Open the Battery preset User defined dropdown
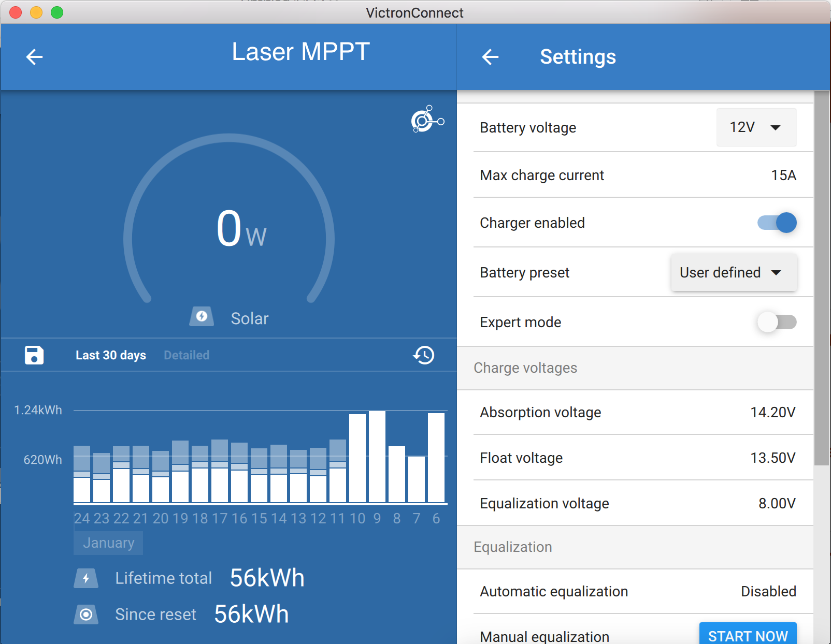 point(734,272)
